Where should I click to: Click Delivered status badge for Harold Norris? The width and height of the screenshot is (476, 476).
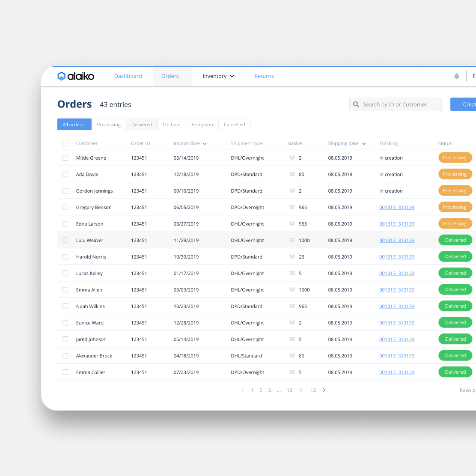pyautogui.click(x=455, y=257)
